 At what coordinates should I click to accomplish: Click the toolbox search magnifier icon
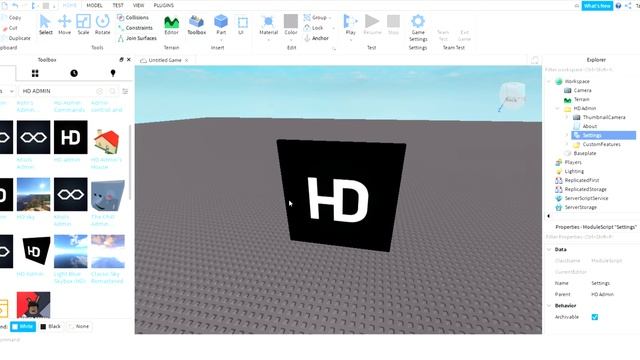point(112,91)
